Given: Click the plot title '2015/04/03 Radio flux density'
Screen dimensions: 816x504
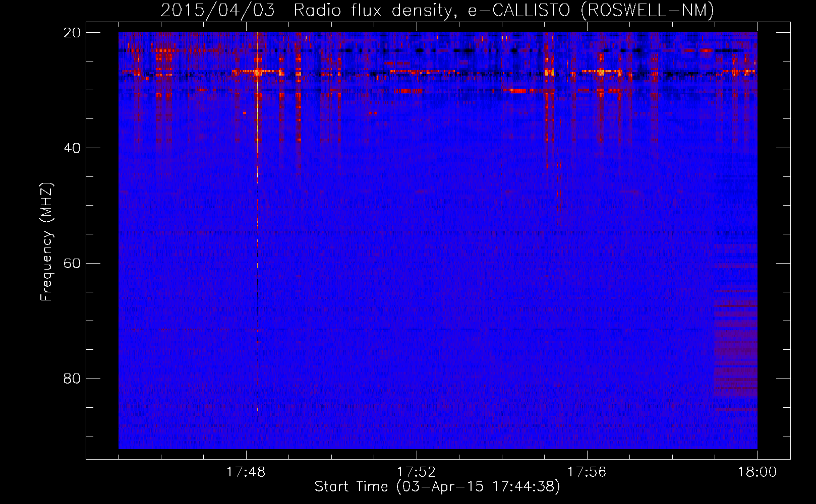Looking at the screenshot, I should 437,11.
